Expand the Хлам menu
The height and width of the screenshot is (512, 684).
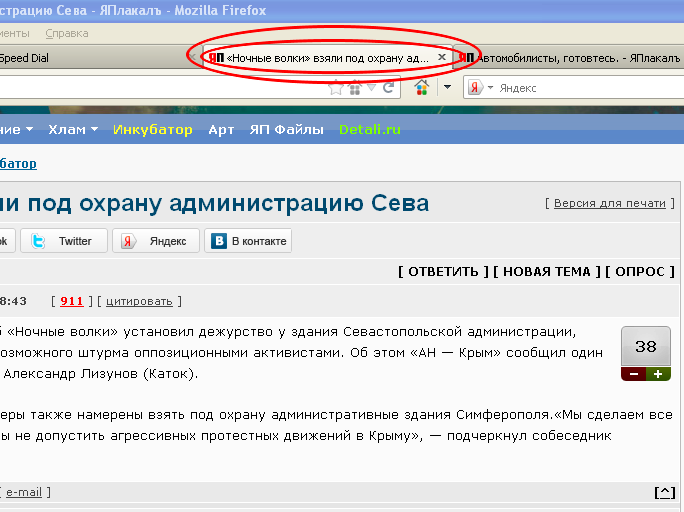[x=73, y=130]
